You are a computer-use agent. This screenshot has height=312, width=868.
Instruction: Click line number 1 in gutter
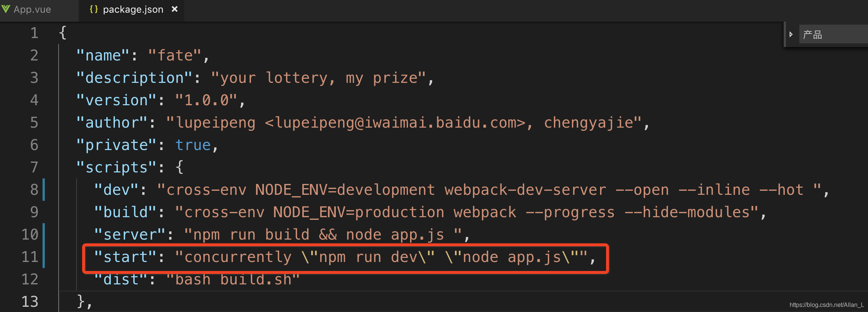34,33
